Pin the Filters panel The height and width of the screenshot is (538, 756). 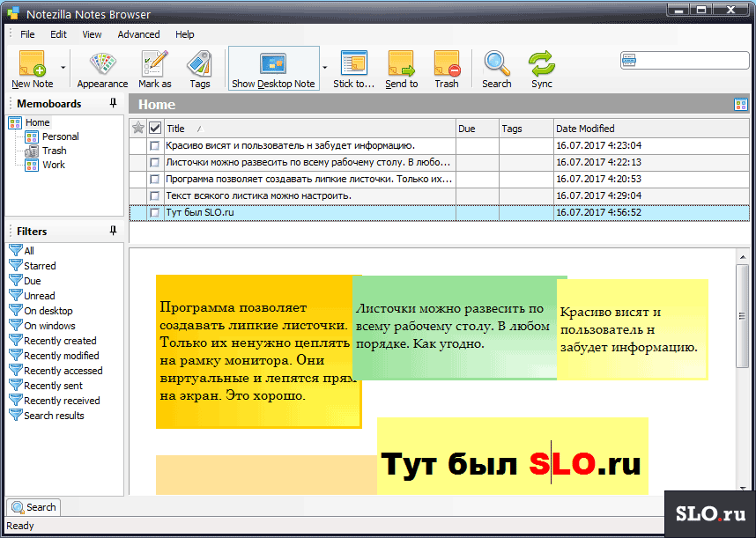[114, 230]
